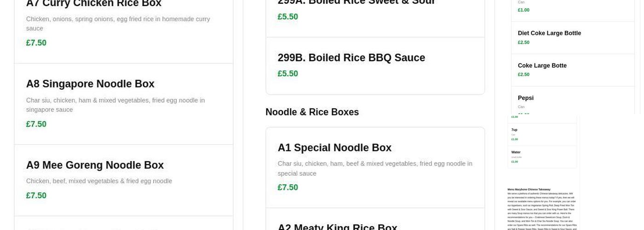Screen dimensions: 644x230
Task: Click the Coke Large Botte £2.50 price
Action: pyautogui.click(x=523, y=75)
